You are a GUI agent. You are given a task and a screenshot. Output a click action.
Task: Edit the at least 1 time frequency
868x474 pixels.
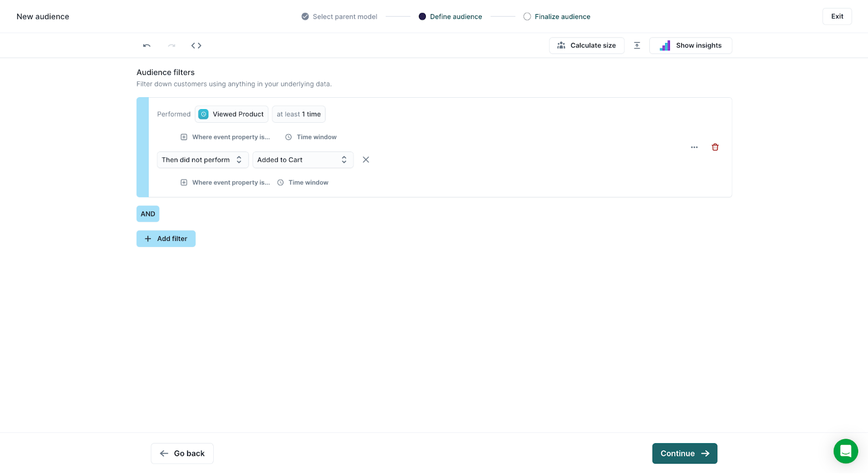[x=298, y=114]
